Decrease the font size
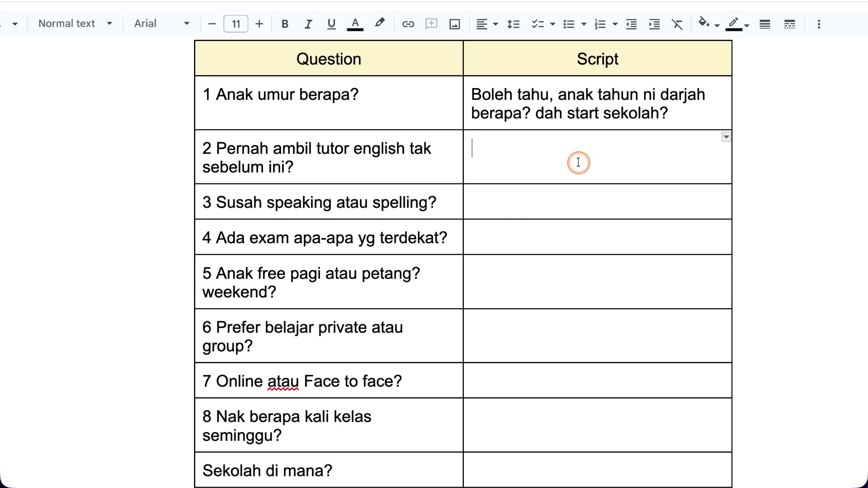 click(212, 24)
